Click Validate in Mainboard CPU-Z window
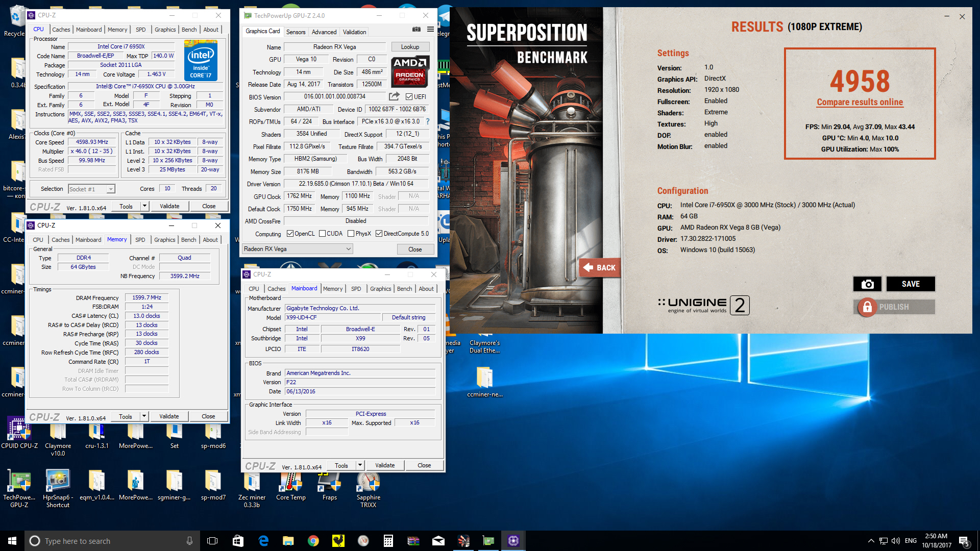Screen dimensions: 980x551 pyautogui.click(x=385, y=465)
